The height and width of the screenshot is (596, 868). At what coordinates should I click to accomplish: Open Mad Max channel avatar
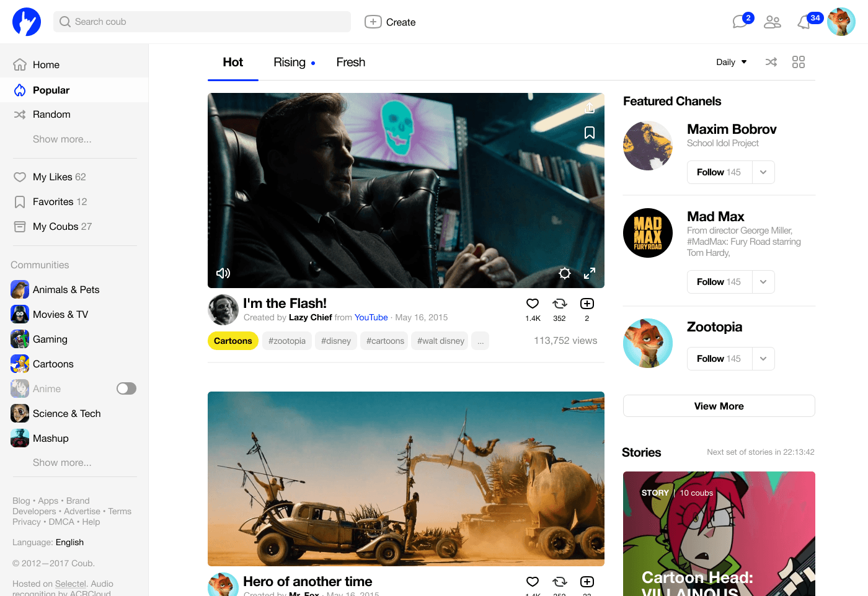[x=648, y=233]
